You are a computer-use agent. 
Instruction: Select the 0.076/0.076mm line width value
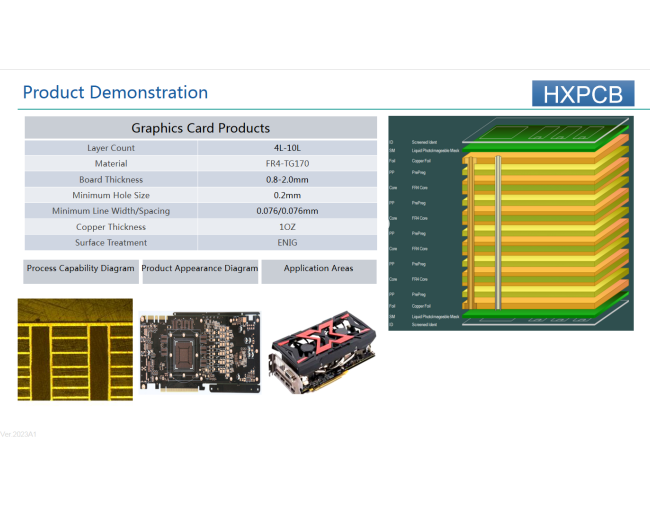[x=287, y=211]
